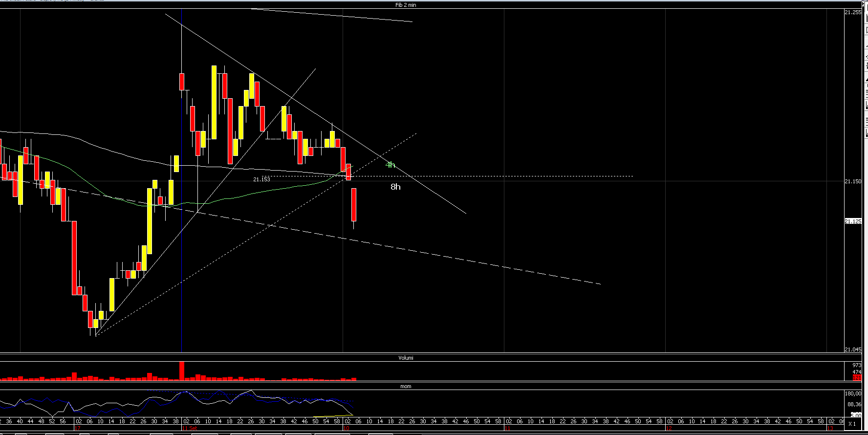Click the 21.045 price axis value
The height and width of the screenshot is (435, 868).
coord(853,349)
